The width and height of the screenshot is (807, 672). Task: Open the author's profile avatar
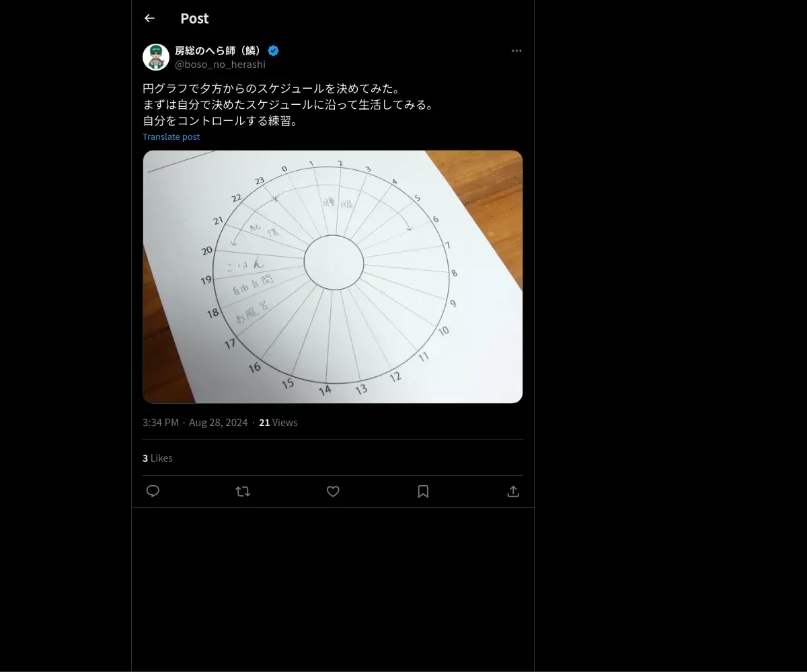[156, 57]
